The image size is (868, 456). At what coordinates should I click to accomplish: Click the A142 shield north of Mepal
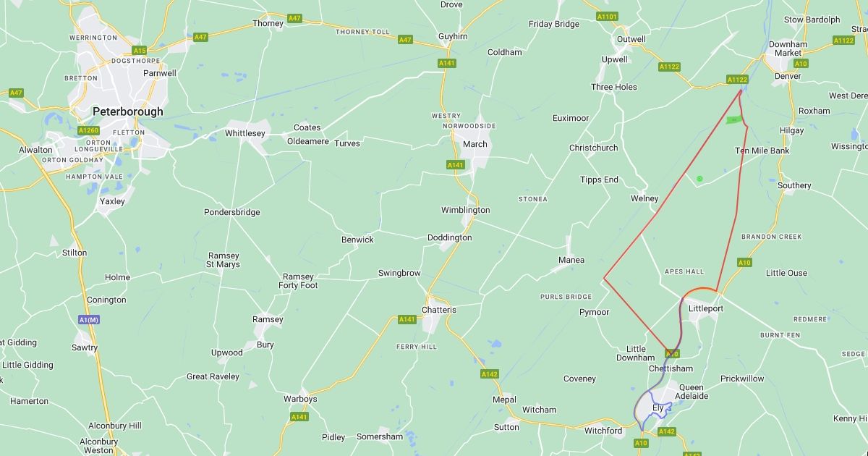[x=490, y=374]
